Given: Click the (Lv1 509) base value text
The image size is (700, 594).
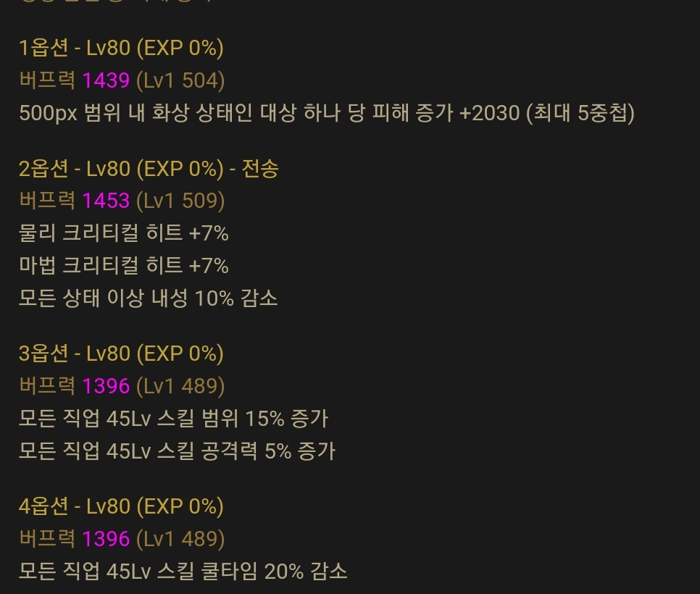Looking at the screenshot, I should [x=180, y=201].
